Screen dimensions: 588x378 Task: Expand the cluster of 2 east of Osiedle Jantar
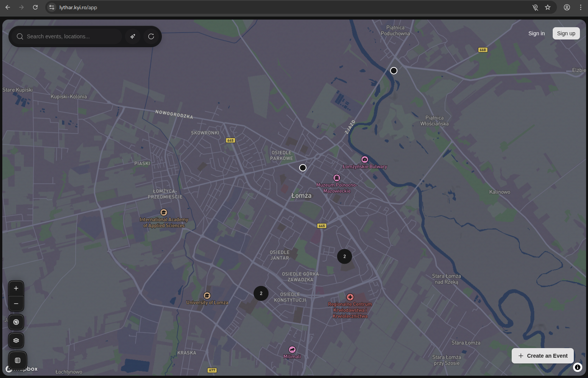click(344, 256)
